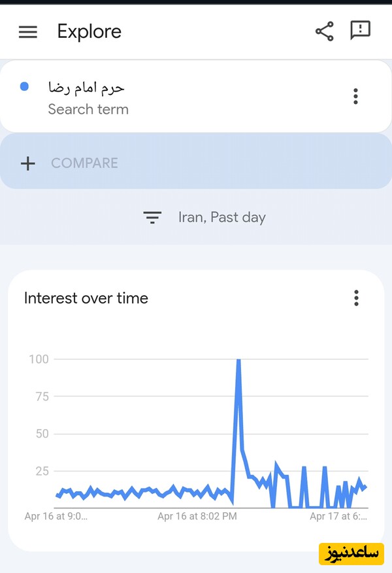Click the yellow Saed News logo
This screenshot has height=573, width=392.
350,553
